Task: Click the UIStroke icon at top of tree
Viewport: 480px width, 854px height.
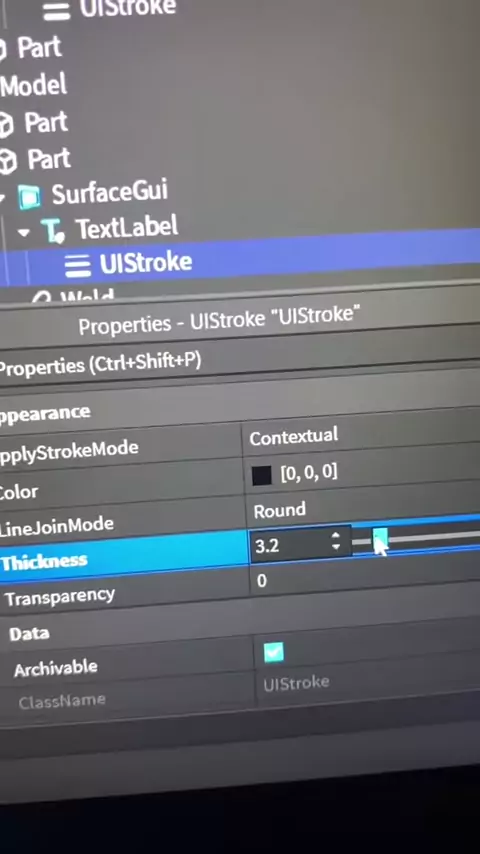Action: tap(57, 10)
